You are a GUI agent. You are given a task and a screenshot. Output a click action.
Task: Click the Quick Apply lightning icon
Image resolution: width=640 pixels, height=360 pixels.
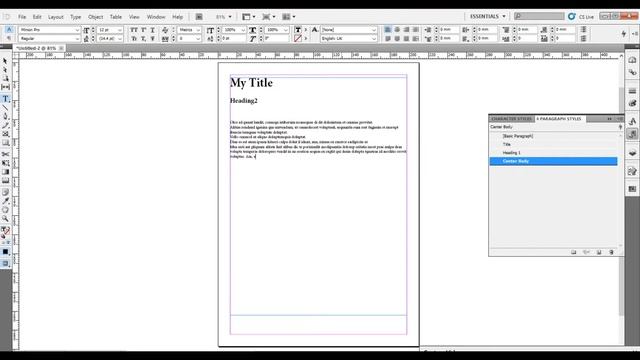[x=624, y=34]
